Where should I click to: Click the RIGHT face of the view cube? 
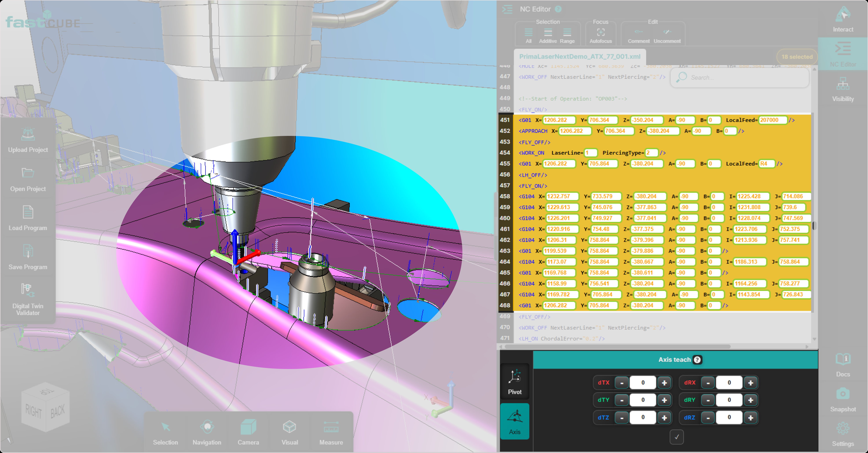(34, 412)
